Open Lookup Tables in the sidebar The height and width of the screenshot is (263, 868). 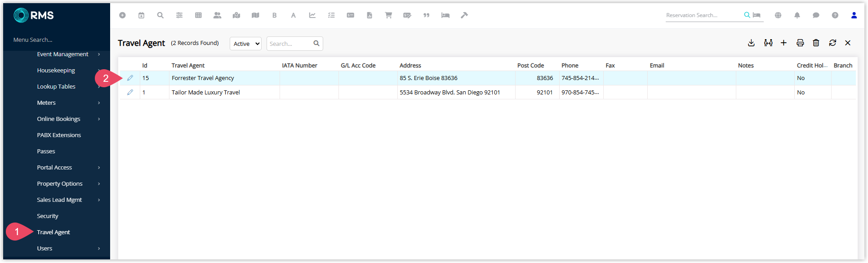click(x=56, y=86)
